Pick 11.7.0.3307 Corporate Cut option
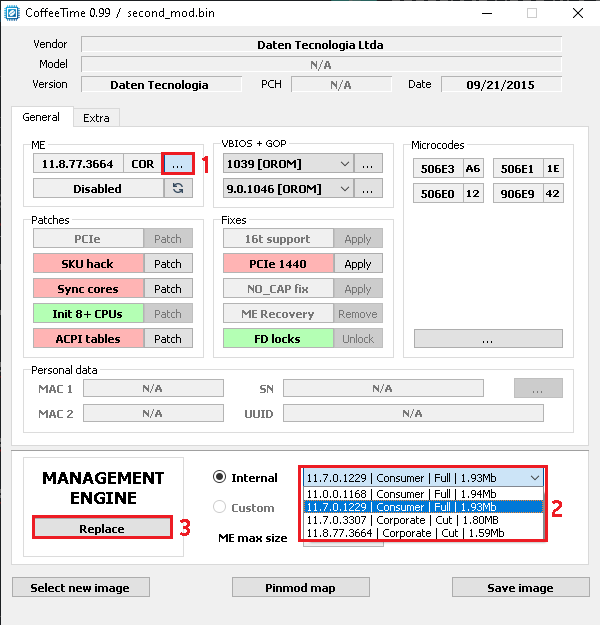This screenshot has width=600, height=625. [422, 520]
